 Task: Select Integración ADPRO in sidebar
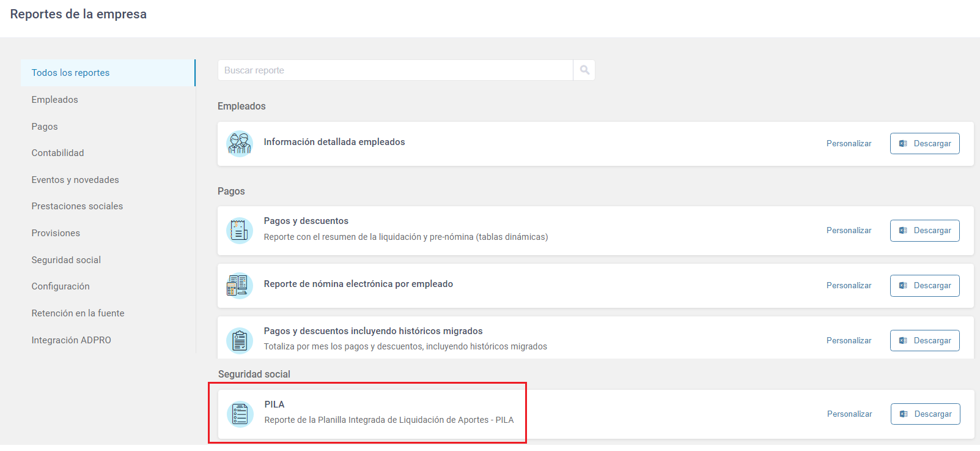click(x=72, y=340)
